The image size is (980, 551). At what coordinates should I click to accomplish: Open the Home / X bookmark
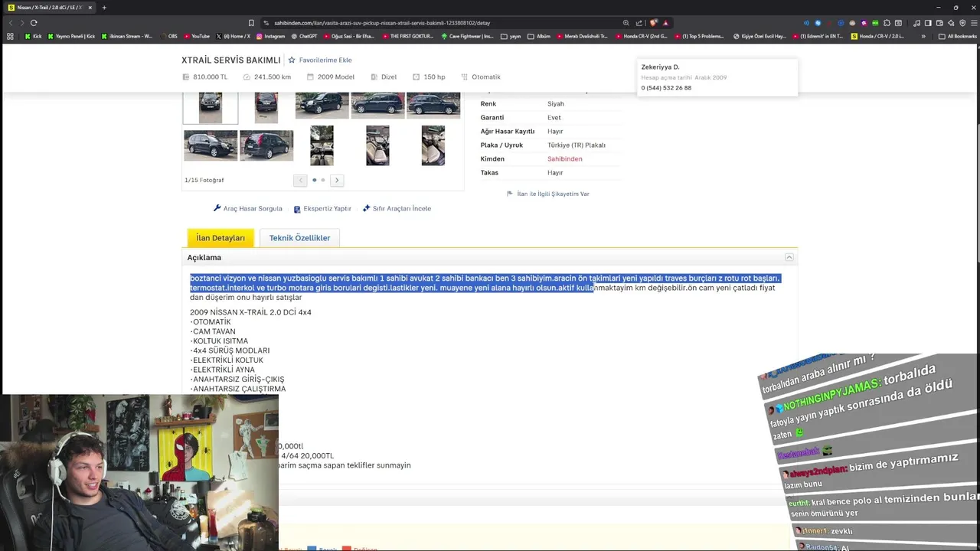click(x=233, y=36)
